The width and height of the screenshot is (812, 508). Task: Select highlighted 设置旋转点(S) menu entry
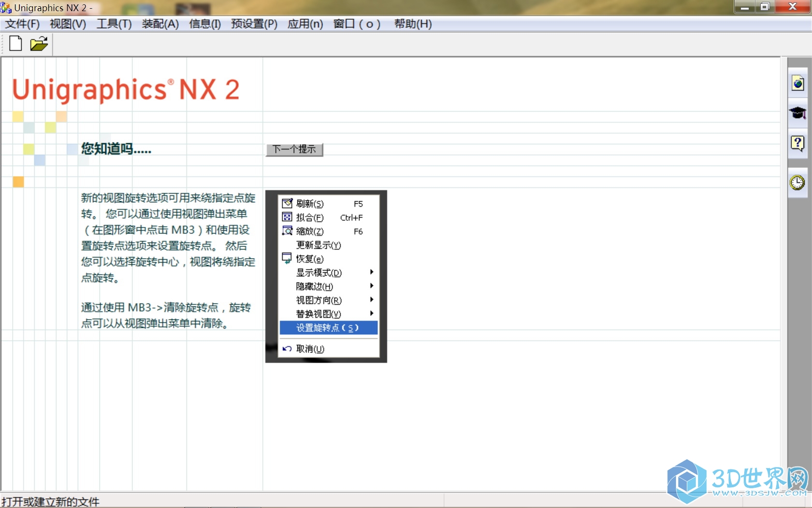tap(329, 328)
